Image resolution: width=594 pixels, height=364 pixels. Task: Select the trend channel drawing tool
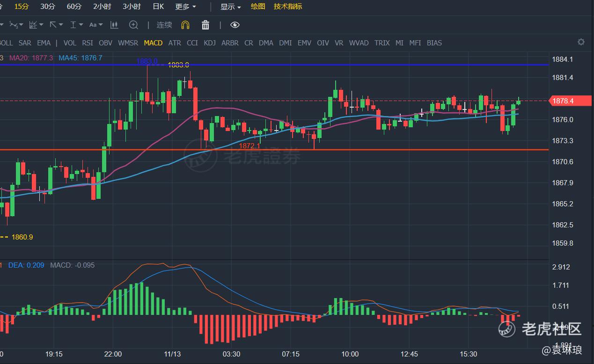(x=33, y=25)
